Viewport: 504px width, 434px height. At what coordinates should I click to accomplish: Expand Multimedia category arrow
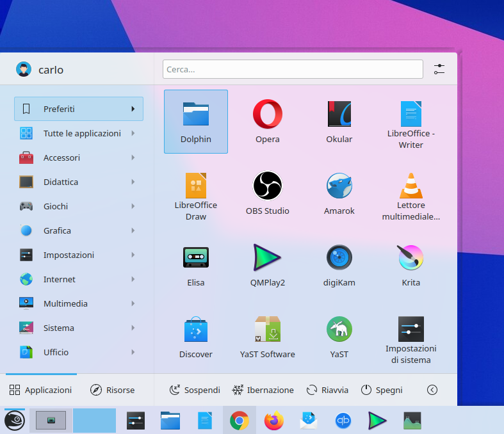click(133, 303)
